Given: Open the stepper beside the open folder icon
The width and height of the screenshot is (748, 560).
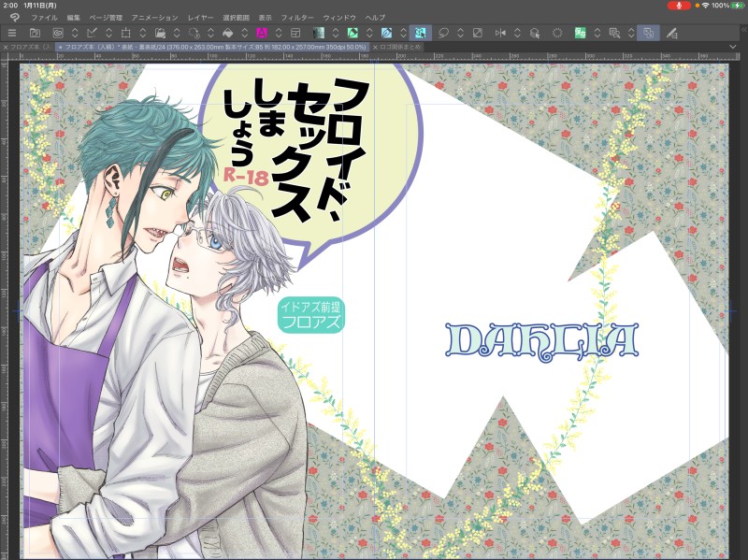Looking at the screenshot, I should tap(177, 33).
